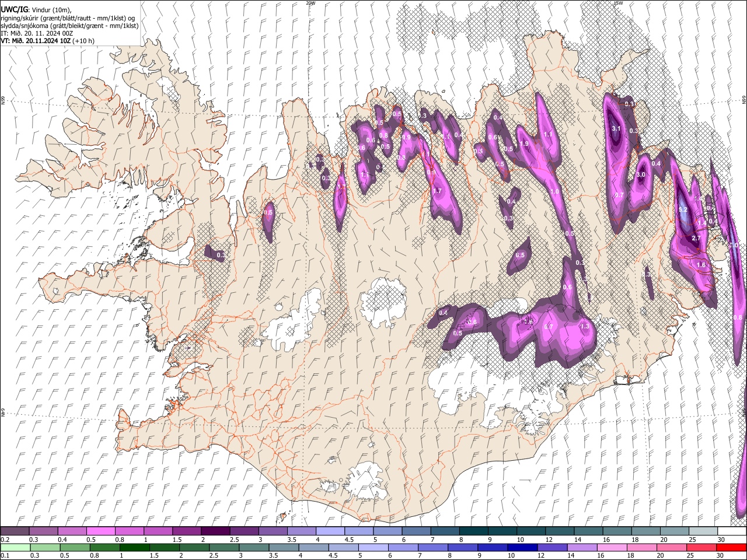Pick the dark grey-purple snow swatch starting at 0.2
This screenshot has height=560, width=747.
[15, 531]
